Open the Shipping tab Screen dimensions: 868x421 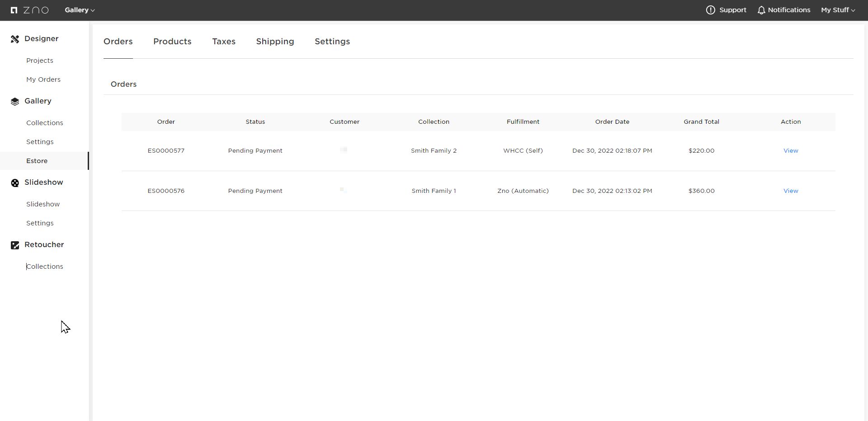[275, 42]
